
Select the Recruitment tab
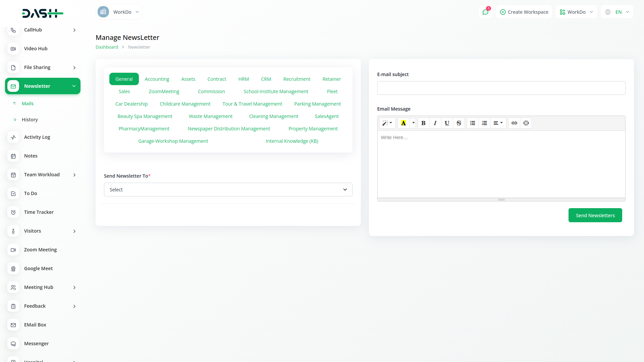[297, 79]
